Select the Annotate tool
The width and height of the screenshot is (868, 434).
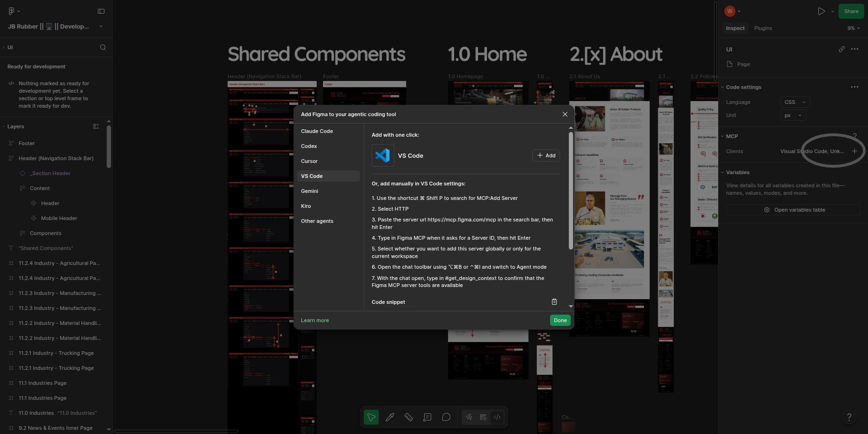pos(427,417)
